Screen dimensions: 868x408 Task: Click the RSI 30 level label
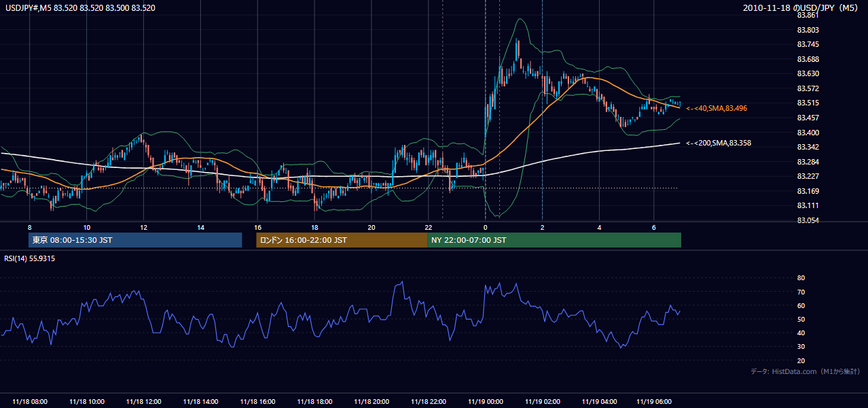801,347
